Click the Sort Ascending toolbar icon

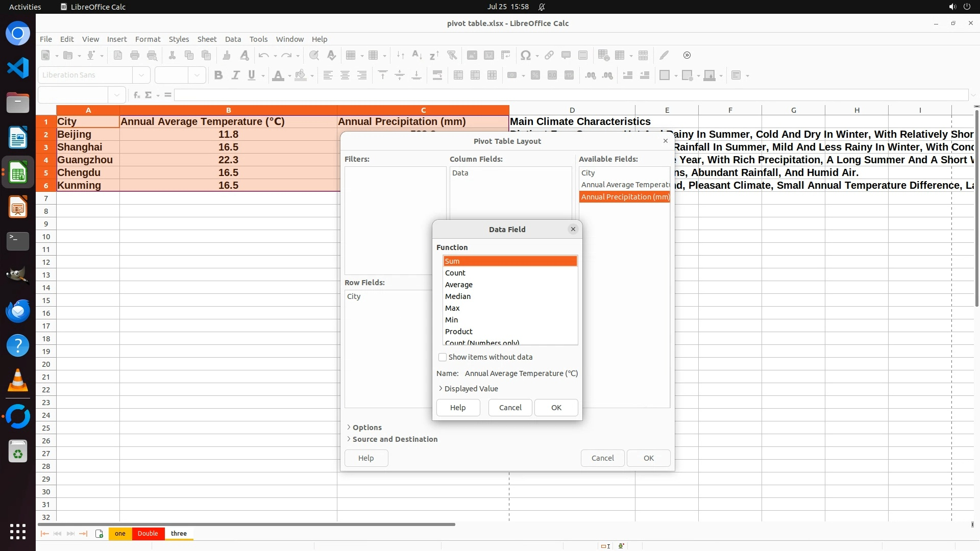[416, 55]
